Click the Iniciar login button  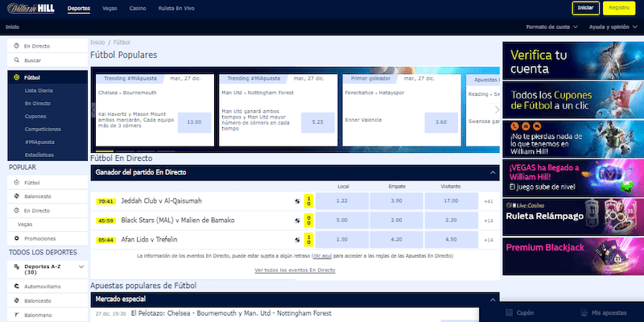tap(586, 8)
